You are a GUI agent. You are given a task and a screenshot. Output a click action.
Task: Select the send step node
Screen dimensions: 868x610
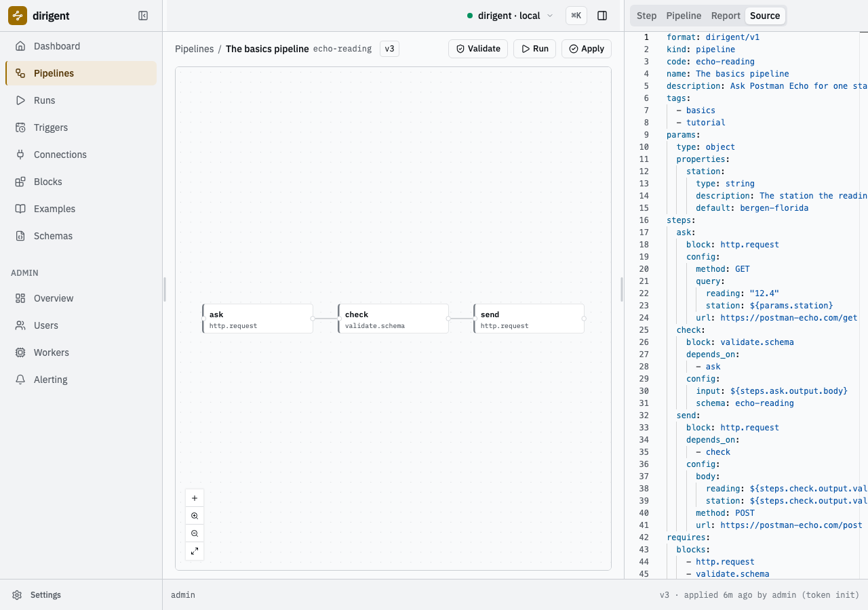coord(529,319)
